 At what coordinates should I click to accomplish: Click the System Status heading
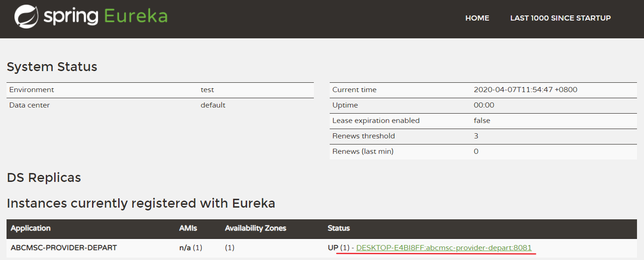click(x=52, y=67)
